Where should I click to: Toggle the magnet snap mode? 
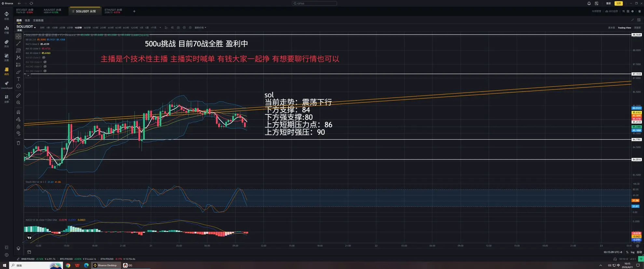click(18, 112)
